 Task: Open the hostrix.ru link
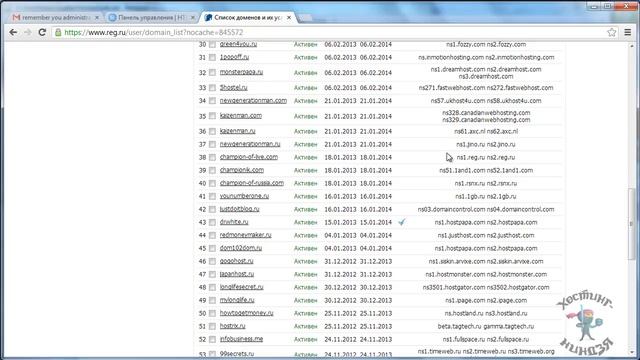click(x=232, y=326)
